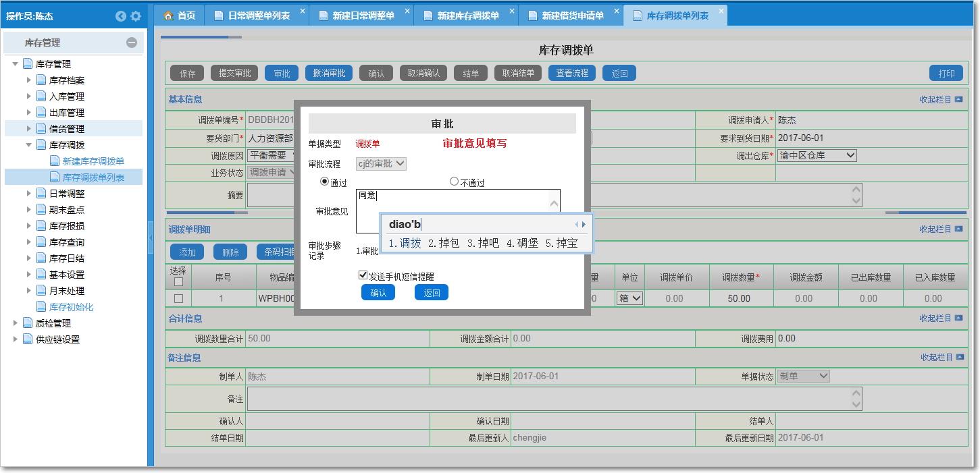Collapse the 库存管理 panel with minus icon
This screenshot has width=980, height=473.
click(132, 43)
